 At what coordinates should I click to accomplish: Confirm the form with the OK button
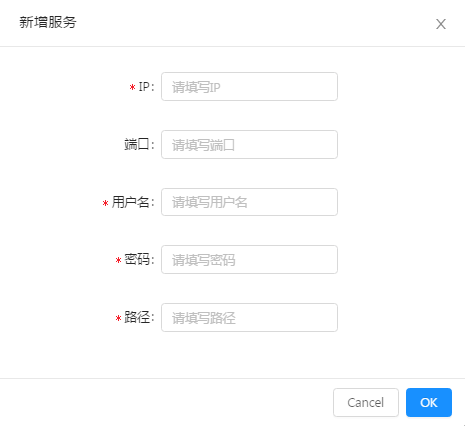coord(429,402)
